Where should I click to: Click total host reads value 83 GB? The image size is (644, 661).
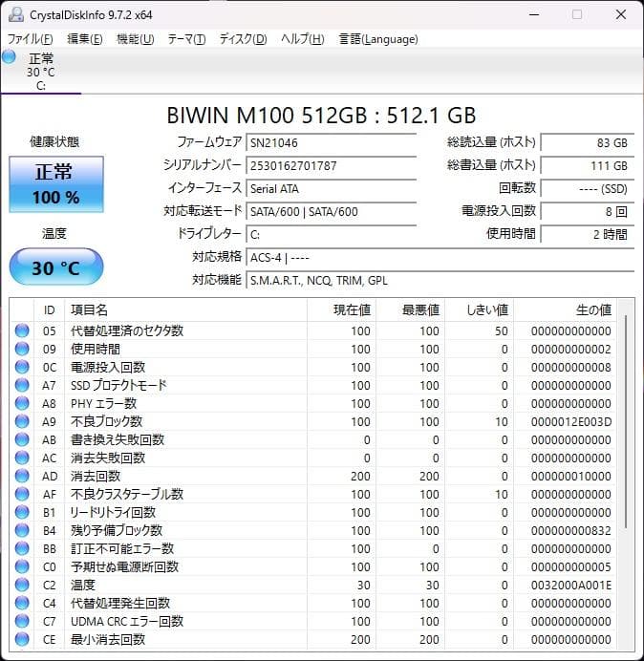click(x=588, y=142)
